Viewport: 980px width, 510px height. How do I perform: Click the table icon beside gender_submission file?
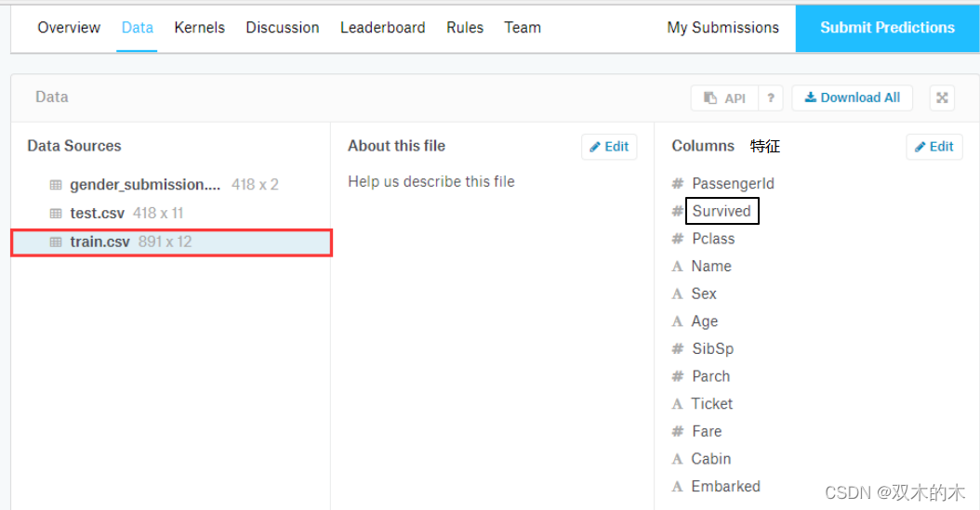pos(56,185)
